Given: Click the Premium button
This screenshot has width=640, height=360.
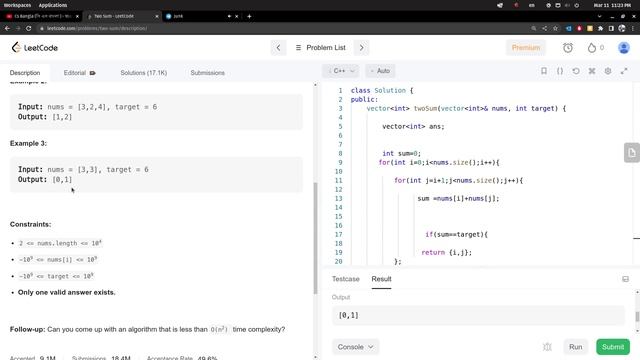Looking at the screenshot, I should point(526,48).
